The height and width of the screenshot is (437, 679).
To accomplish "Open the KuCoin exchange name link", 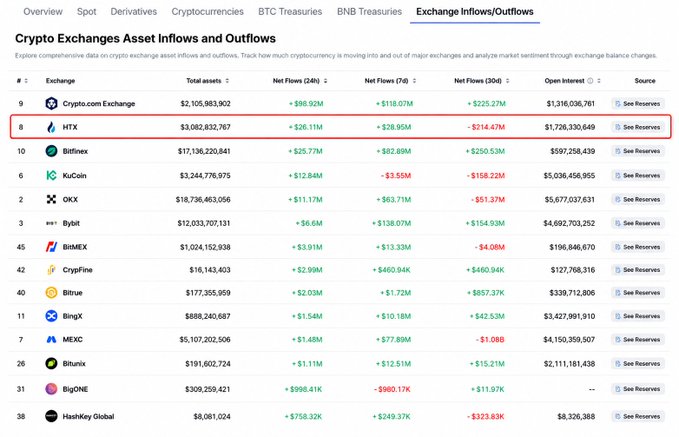I will 74,175.
